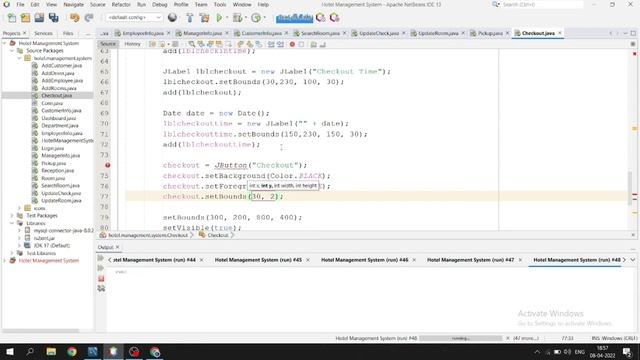Select Reception.java in project tree

pos(58,171)
